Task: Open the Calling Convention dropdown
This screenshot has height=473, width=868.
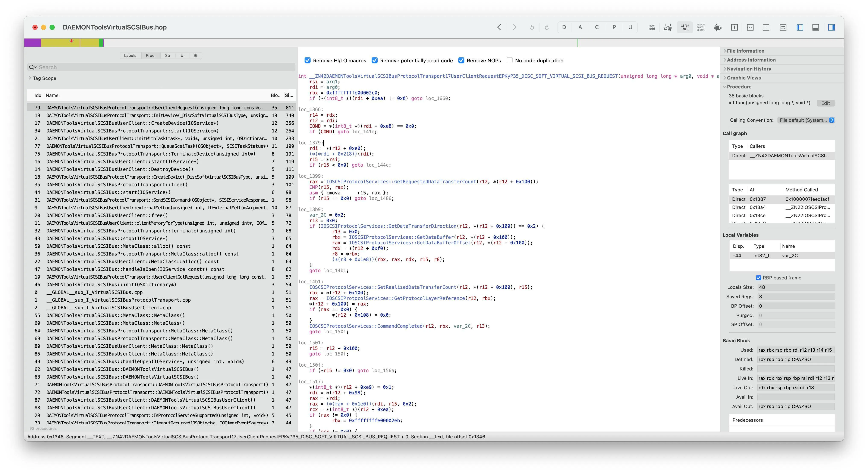Action: click(x=806, y=120)
